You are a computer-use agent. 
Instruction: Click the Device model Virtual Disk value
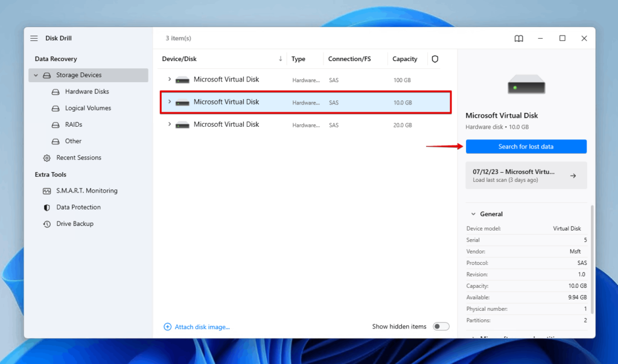point(567,228)
